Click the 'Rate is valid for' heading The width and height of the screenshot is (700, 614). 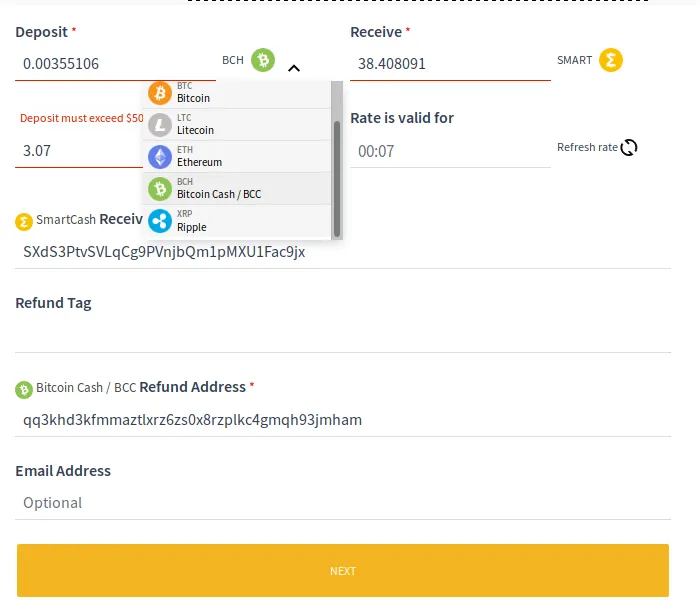click(x=402, y=118)
